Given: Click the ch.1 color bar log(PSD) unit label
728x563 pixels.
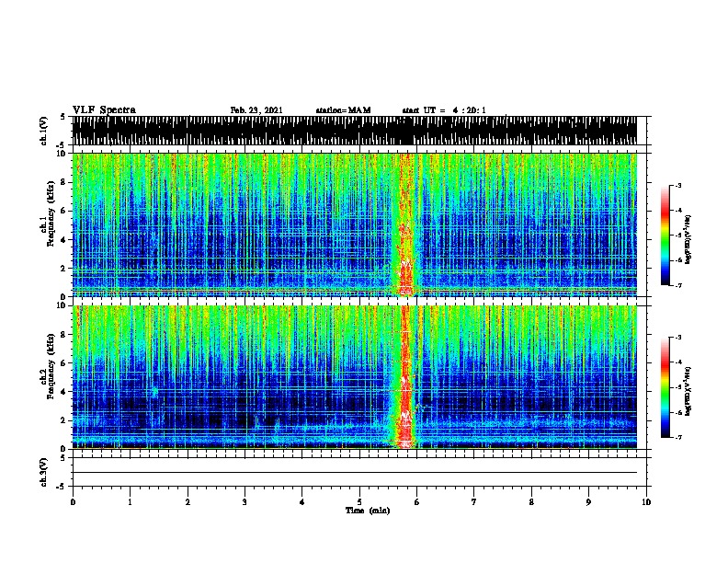Looking at the screenshot, I should [688, 239].
